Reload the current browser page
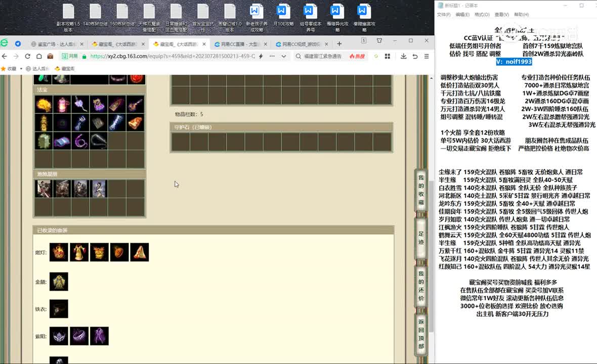 point(27,56)
